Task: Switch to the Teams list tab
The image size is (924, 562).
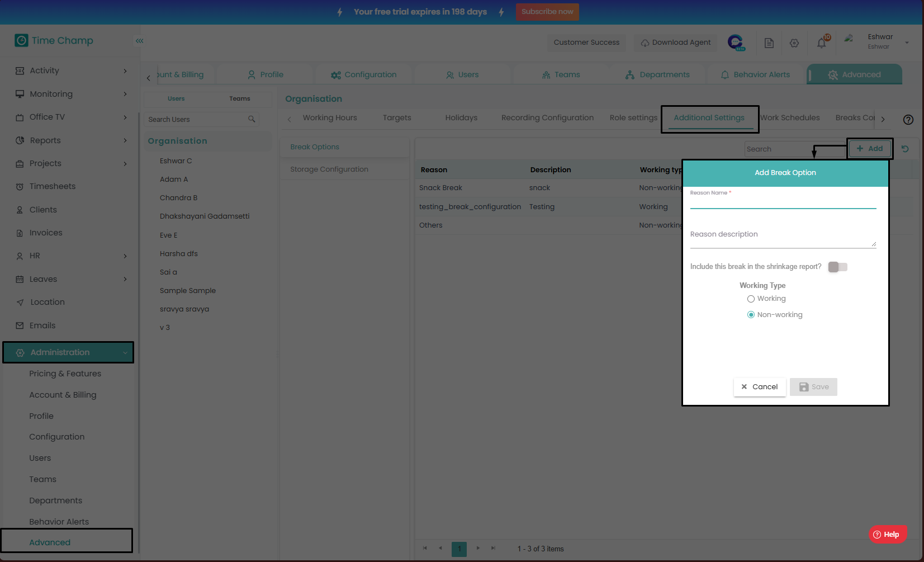Action: tap(240, 98)
